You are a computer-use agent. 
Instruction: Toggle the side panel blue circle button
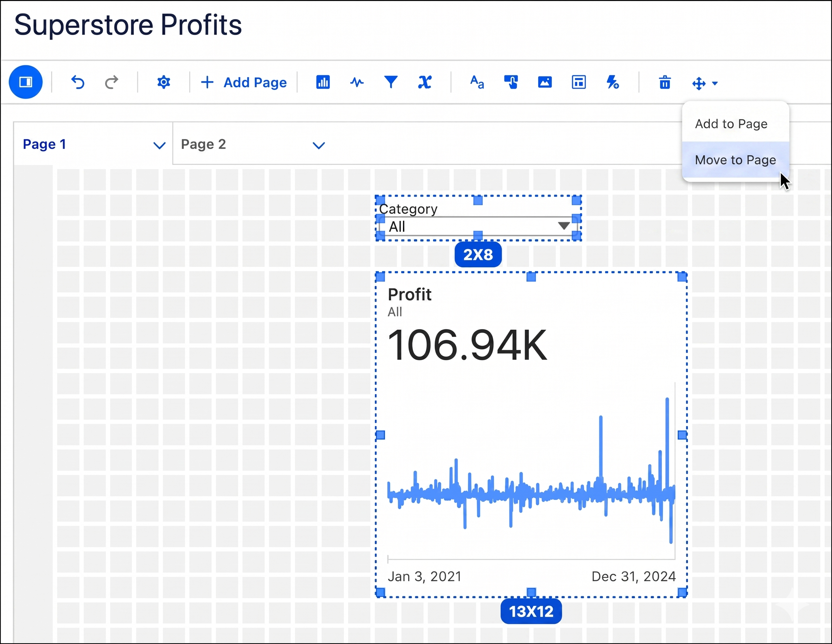(25, 82)
